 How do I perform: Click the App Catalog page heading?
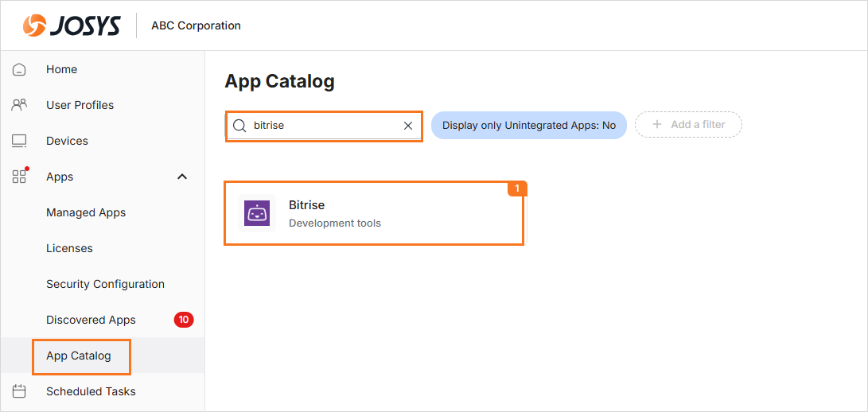pyautogui.click(x=279, y=81)
